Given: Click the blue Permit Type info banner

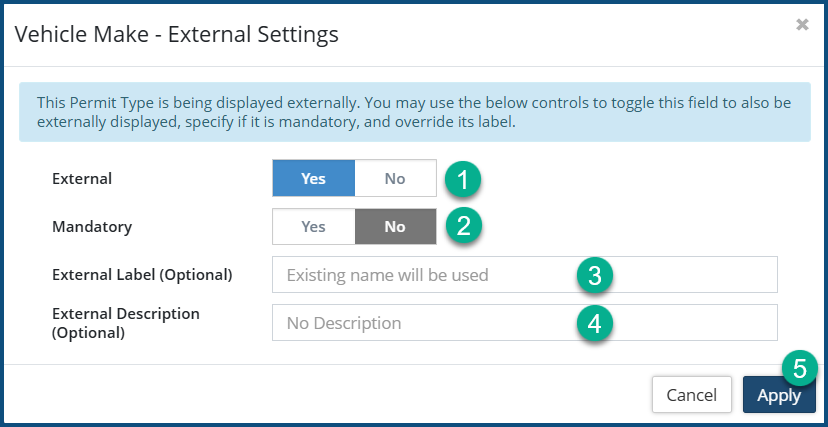Looking at the screenshot, I should tap(414, 112).
